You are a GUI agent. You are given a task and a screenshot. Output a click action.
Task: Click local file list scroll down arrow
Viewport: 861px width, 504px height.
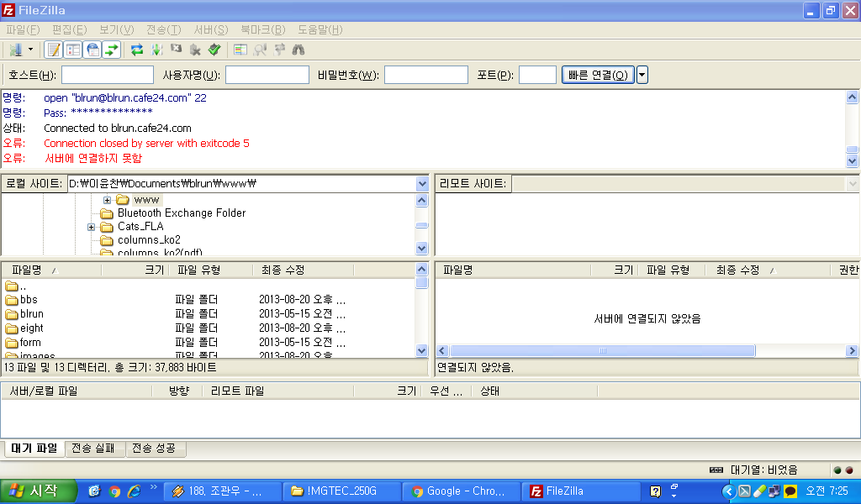[x=422, y=350]
